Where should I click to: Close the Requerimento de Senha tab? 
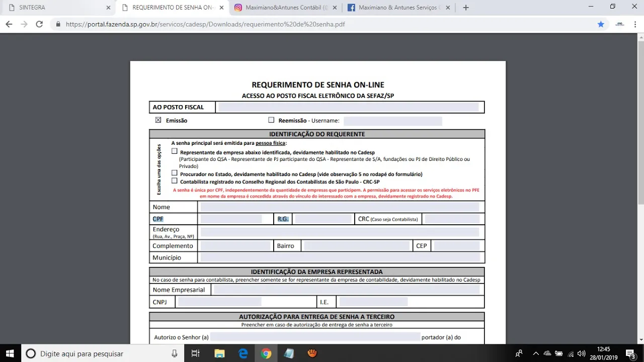tap(221, 8)
